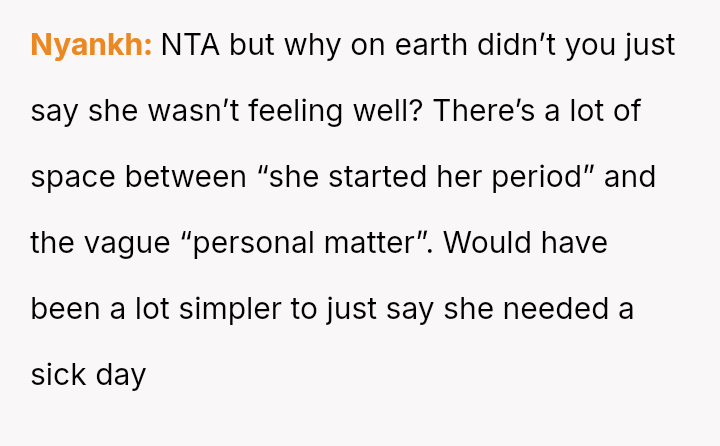Click the words "didn't you just"

tap(576, 45)
